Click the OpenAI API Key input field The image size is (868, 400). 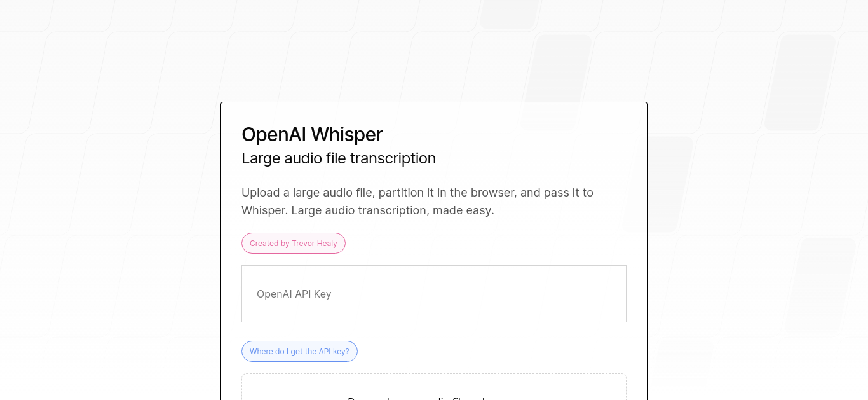(x=434, y=294)
